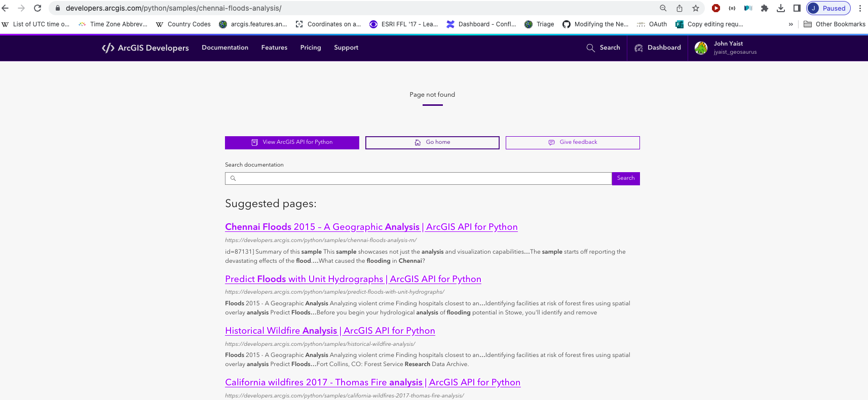Open Modifying the Ne... GitHub bookmark
This screenshot has width=868, height=400.
coord(595,24)
